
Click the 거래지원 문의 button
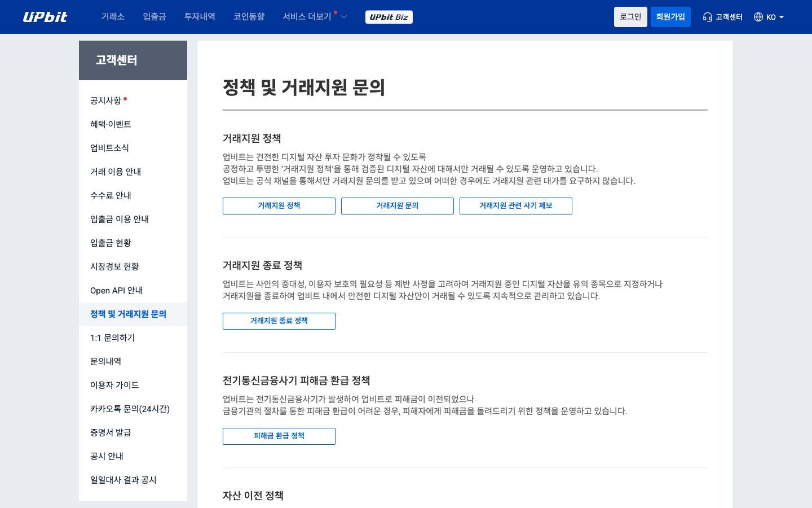(398, 206)
